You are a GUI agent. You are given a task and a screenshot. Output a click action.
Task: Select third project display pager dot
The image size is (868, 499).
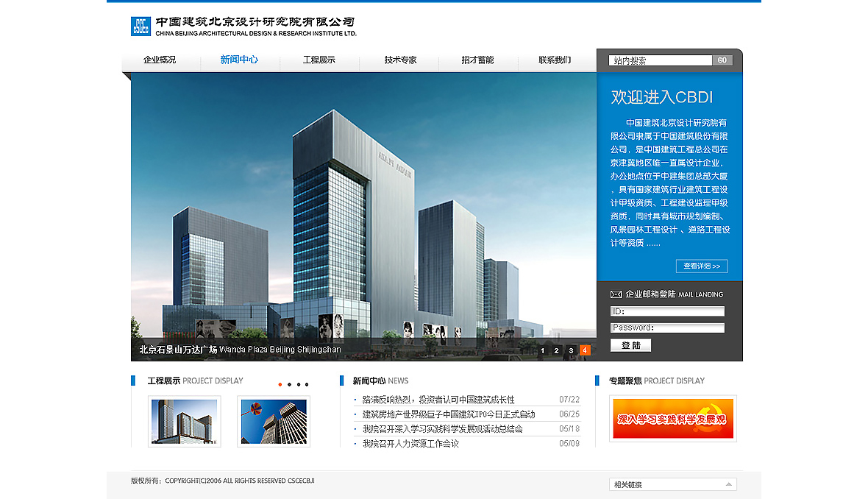pyautogui.click(x=299, y=384)
